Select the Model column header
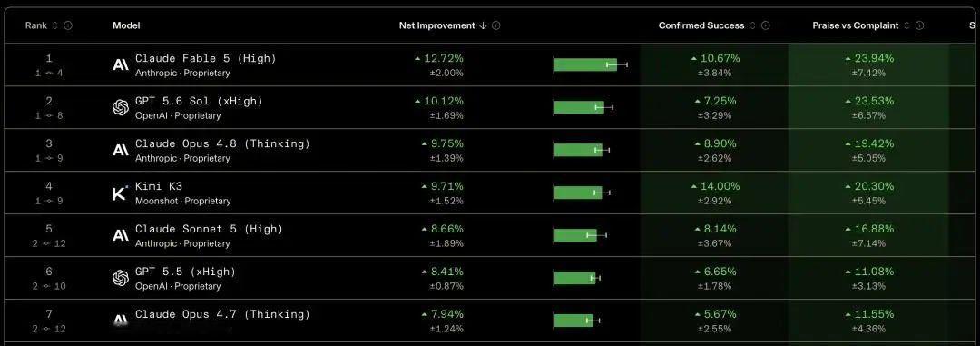 tap(126, 25)
